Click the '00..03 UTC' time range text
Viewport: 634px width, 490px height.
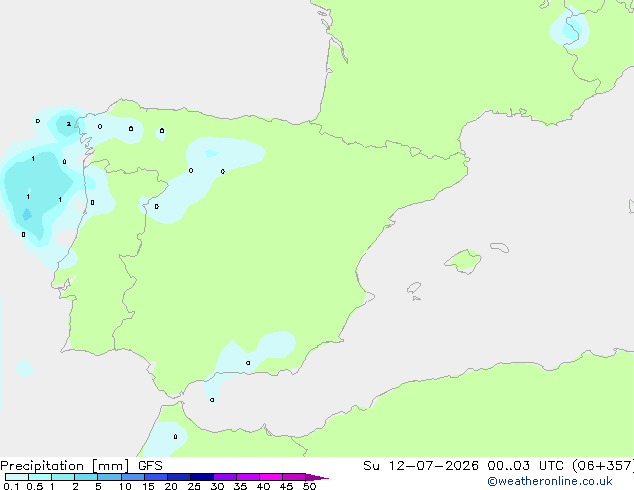click(526, 466)
